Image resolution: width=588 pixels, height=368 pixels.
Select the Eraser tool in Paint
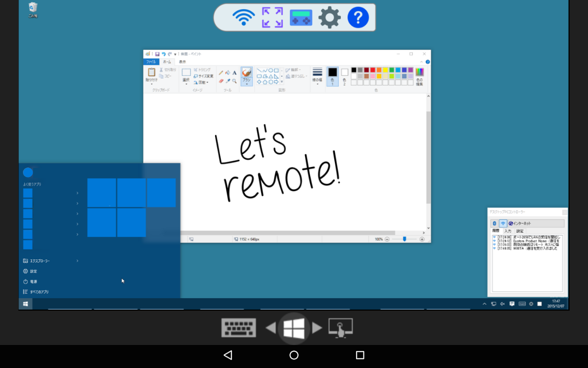(x=221, y=81)
